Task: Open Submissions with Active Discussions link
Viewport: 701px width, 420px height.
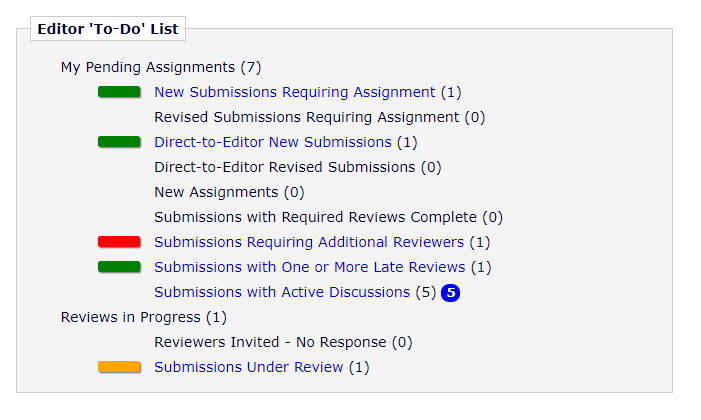Action: 281,292
